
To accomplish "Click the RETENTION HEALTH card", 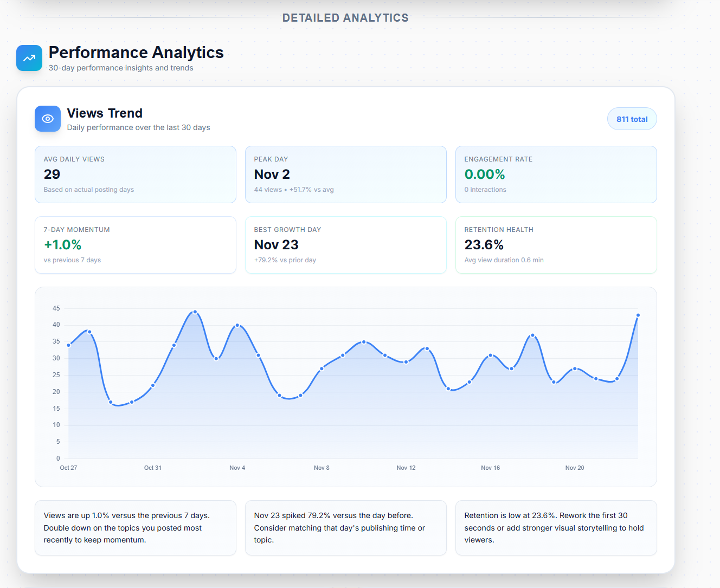I will tap(556, 244).
